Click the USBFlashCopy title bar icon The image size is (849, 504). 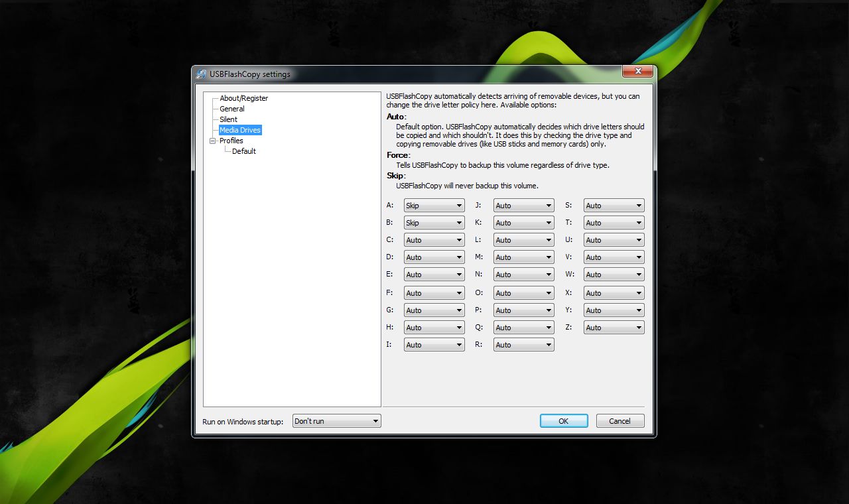click(x=201, y=74)
